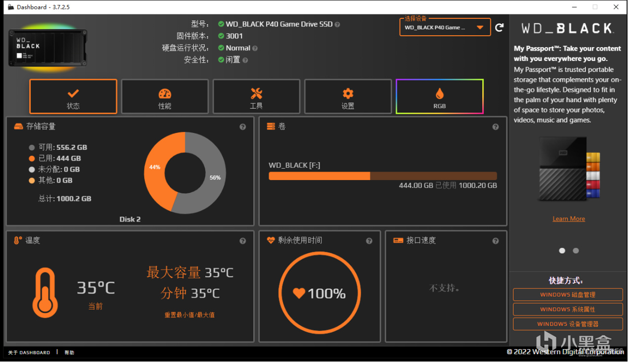Click the green check beside 型号
The image size is (630, 364).
(221, 24)
